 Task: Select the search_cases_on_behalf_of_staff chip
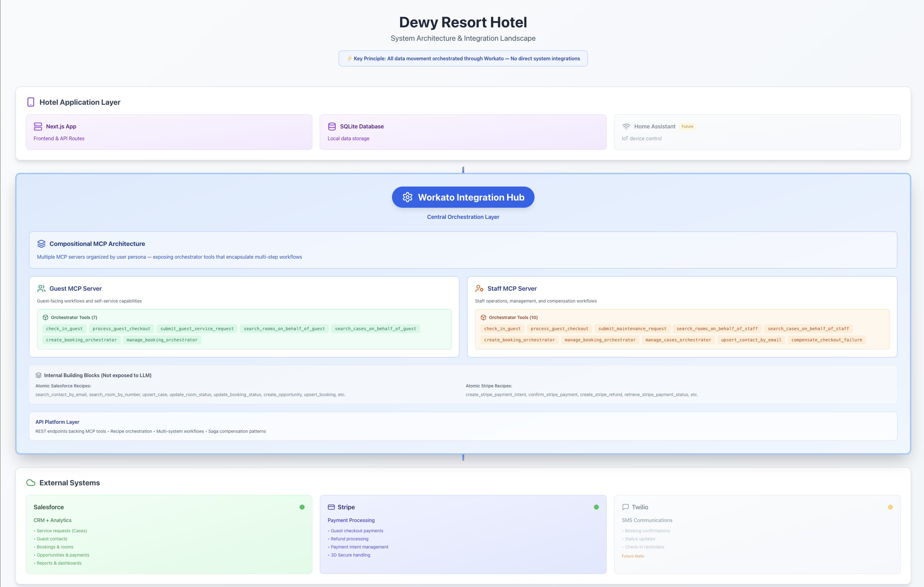808,329
